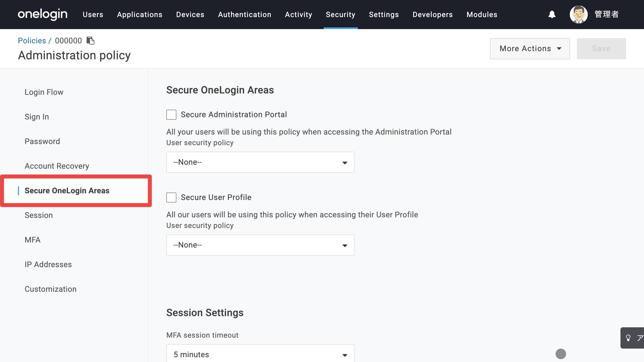Enable Secure Administration Portal checkbox
This screenshot has height=362, width=644.
(x=171, y=115)
